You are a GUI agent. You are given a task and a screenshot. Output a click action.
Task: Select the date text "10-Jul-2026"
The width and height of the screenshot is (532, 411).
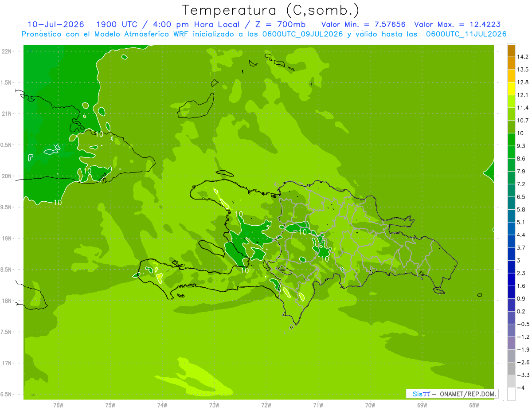tap(56, 24)
